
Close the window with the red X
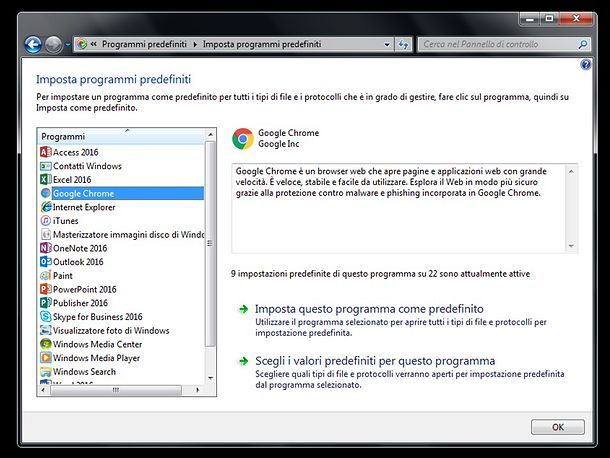tap(577, 18)
